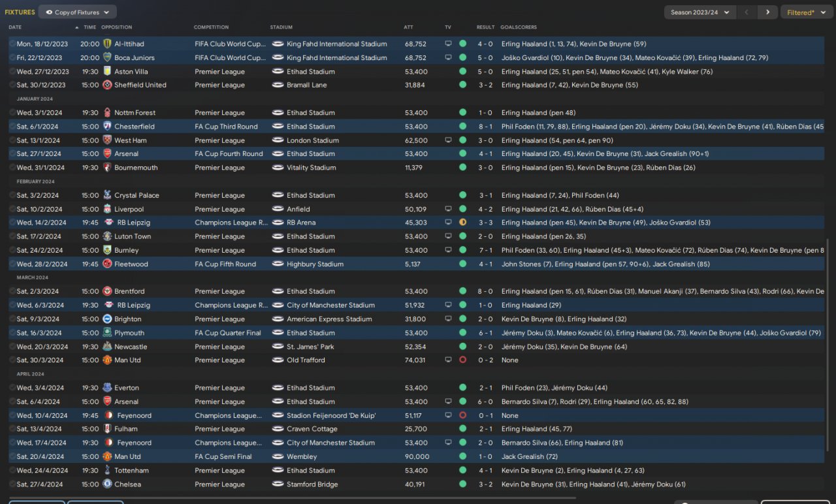Click red loss indicator for Man Utd match
This screenshot has width=836, height=504.
(462, 360)
